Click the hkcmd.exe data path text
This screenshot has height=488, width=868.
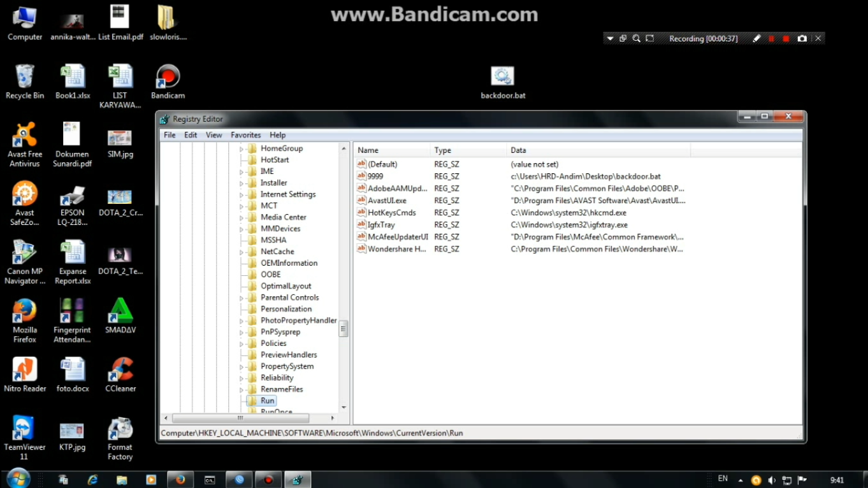coord(568,213)
